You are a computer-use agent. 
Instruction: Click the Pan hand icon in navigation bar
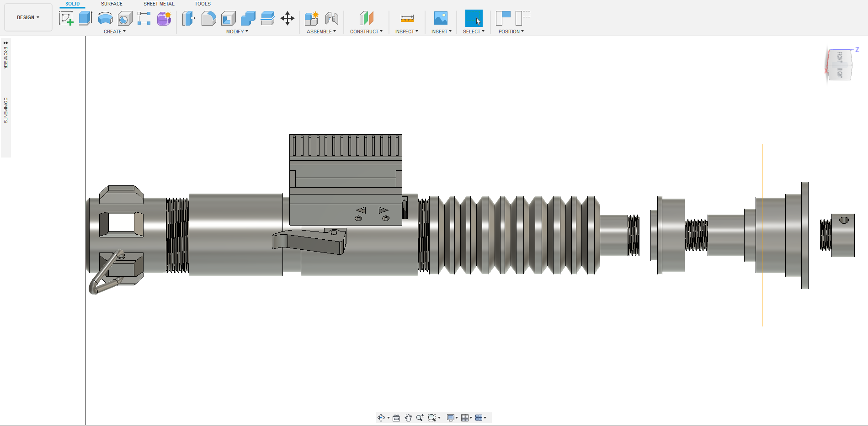tap(408, 418)
